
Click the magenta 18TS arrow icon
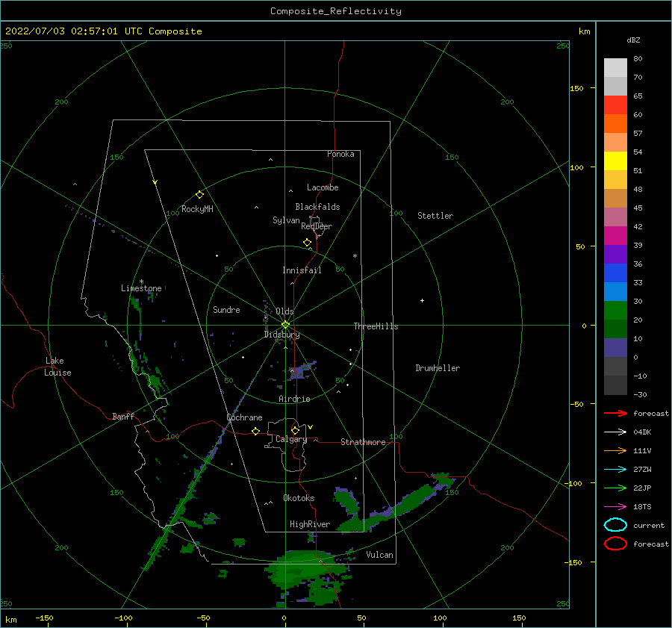[615, 507]
